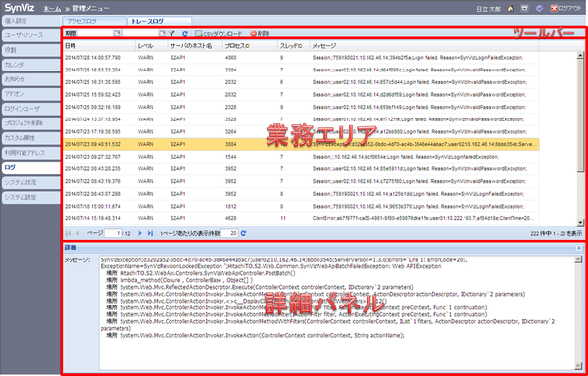Viewport: 588px width, 376px height.
Task: Open the home page via house icon
Action: 510,8
